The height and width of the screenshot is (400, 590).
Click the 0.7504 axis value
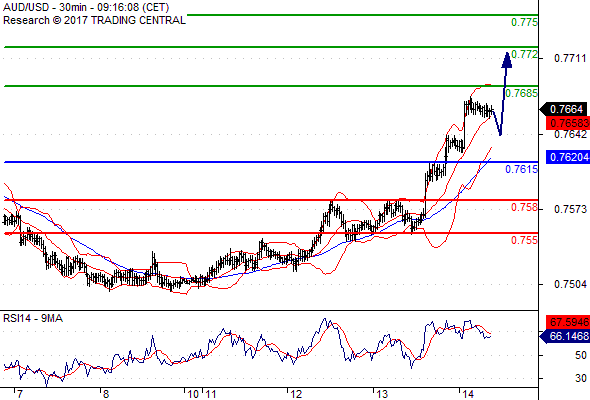pos(570,284)
